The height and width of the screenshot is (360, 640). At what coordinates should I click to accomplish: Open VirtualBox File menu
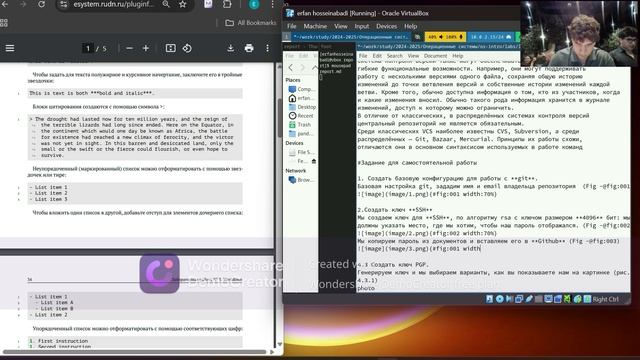(291, 26)
